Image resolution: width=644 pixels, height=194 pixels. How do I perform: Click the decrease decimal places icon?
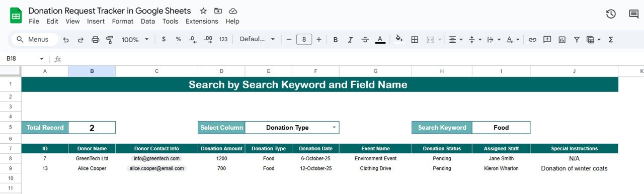coord(193,39)
